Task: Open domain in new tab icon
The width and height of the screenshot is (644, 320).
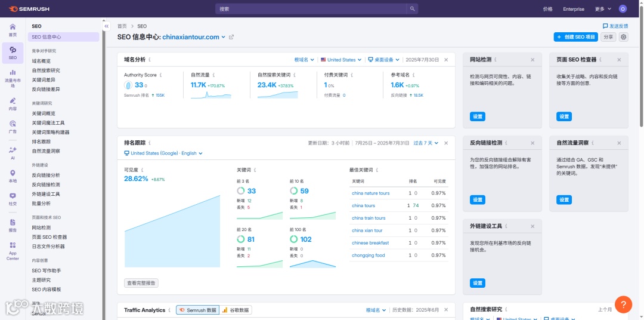Action: point(231,37)
